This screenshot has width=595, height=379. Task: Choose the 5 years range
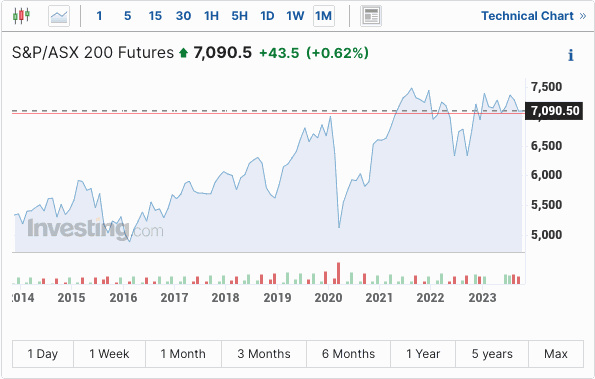tap(492, 354)
